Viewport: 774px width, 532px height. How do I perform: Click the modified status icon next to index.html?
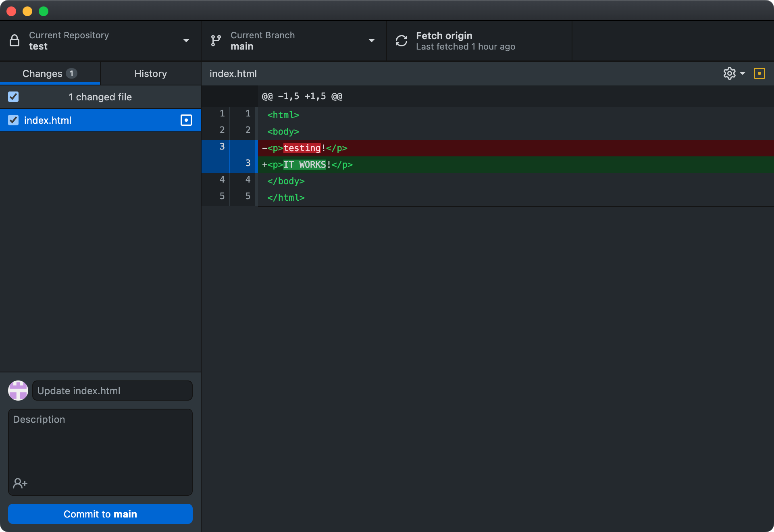(x=186, y=120)
